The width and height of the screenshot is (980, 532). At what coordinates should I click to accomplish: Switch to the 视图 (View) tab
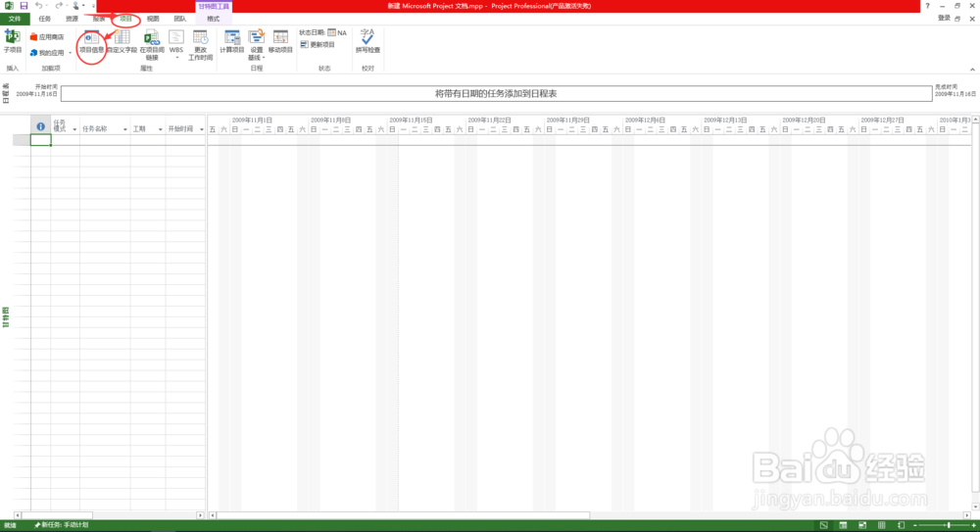[x=153, y=19]
